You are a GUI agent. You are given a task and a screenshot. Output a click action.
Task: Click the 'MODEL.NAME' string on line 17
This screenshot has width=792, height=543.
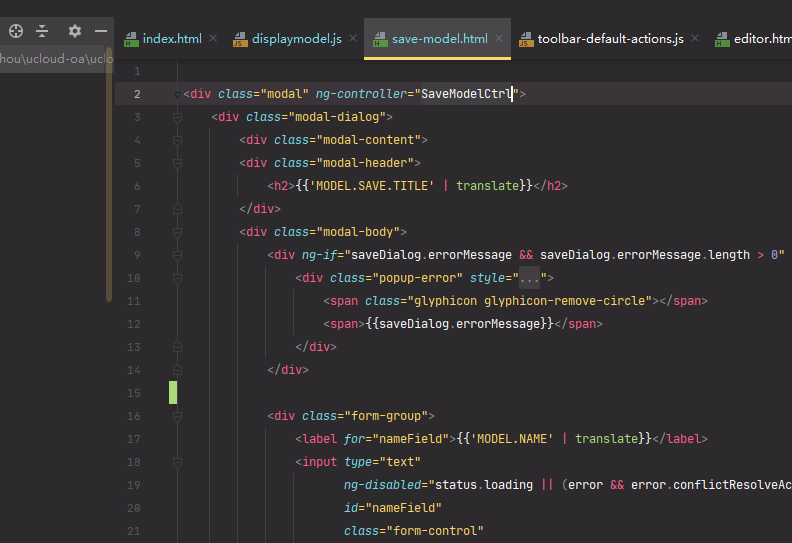[x=512, y=439]
